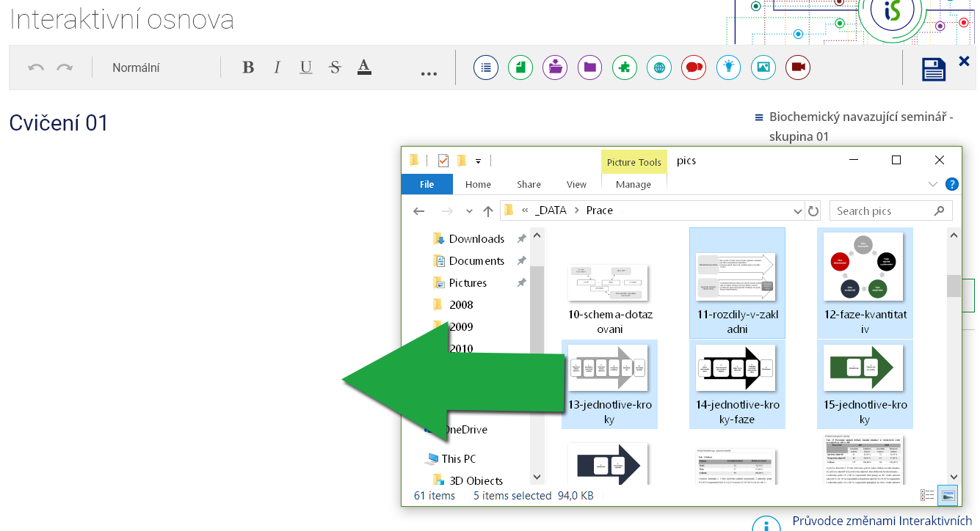The image size is (980, 531).
Task: Toggle underline text formatting
Action: coord(306,67)
